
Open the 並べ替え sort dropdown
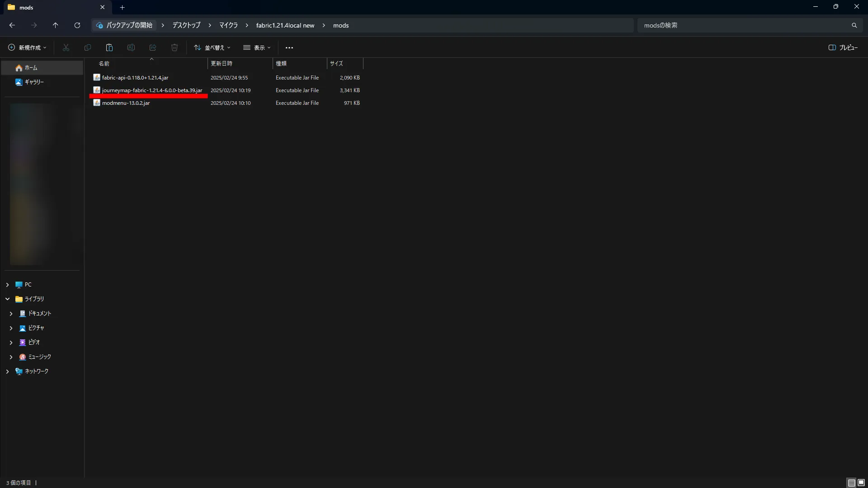[x=212, y=47]
